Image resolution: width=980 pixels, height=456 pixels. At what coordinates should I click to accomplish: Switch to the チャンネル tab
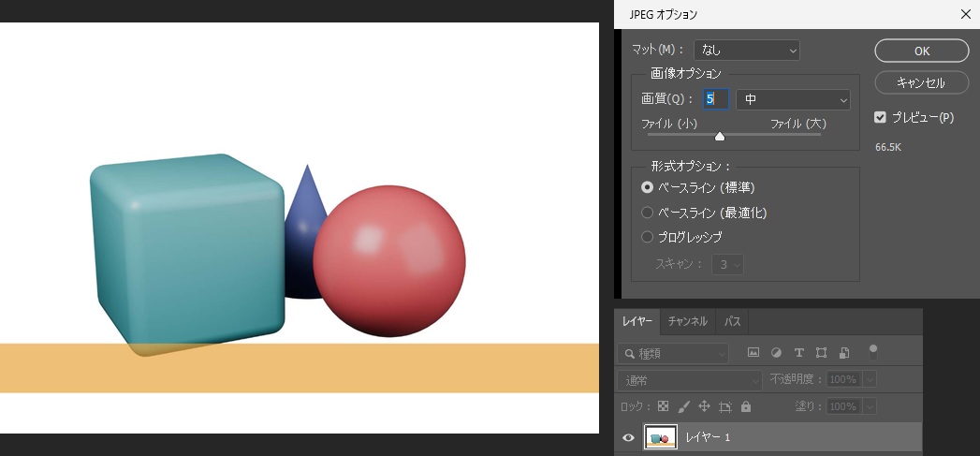pos(688,321)
